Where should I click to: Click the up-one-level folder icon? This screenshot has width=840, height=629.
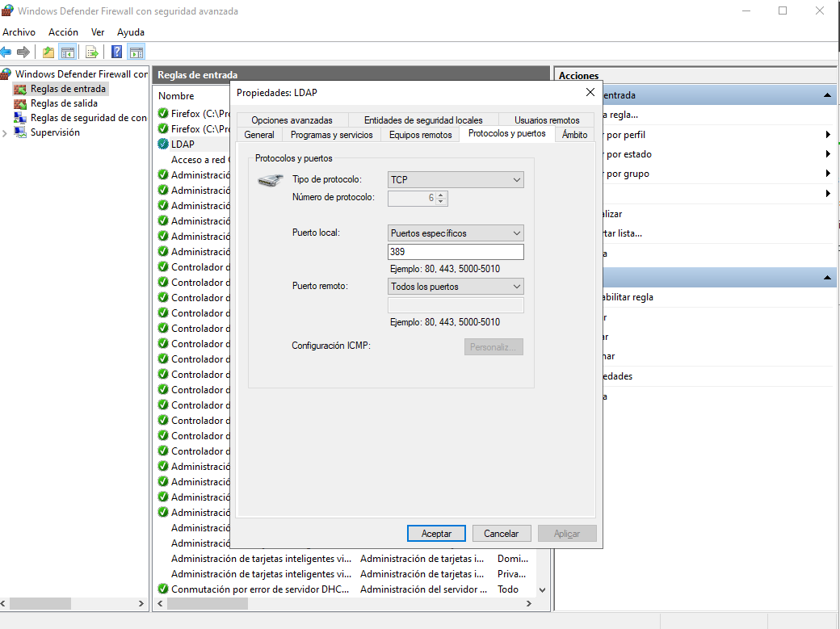48,52
